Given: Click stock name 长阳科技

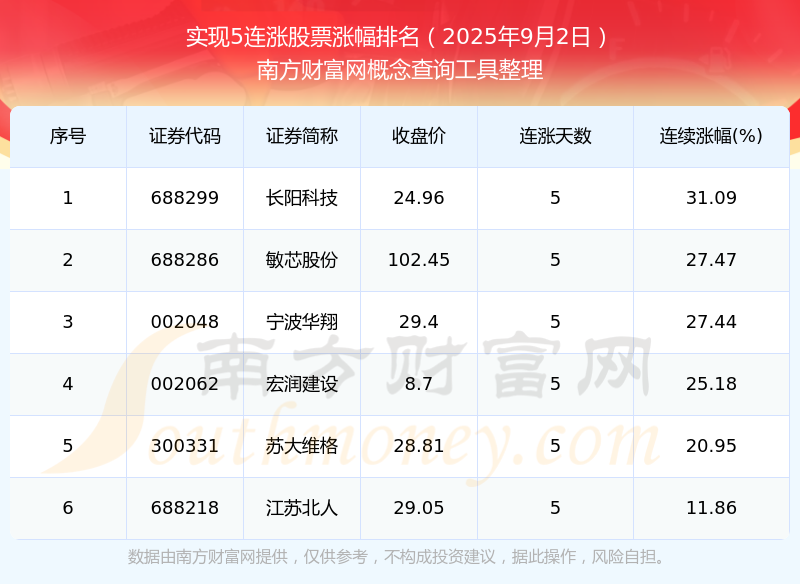Looking at the screenshot, I should (302, 198).
